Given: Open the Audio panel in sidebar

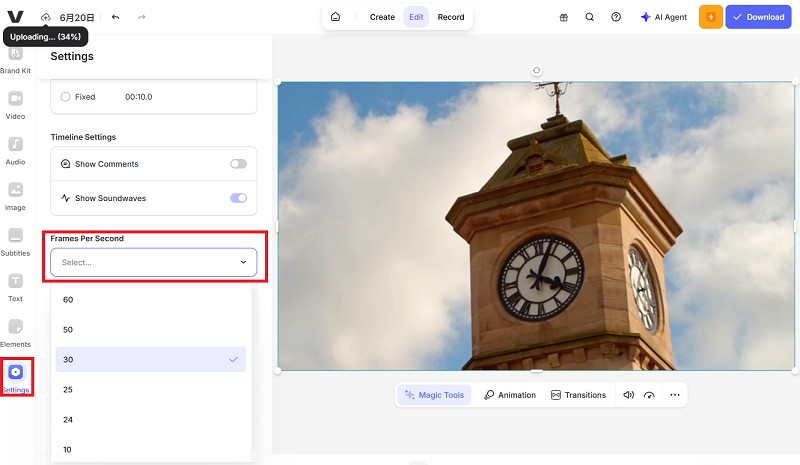Looking at the screenshot, I should coord(16,149).
